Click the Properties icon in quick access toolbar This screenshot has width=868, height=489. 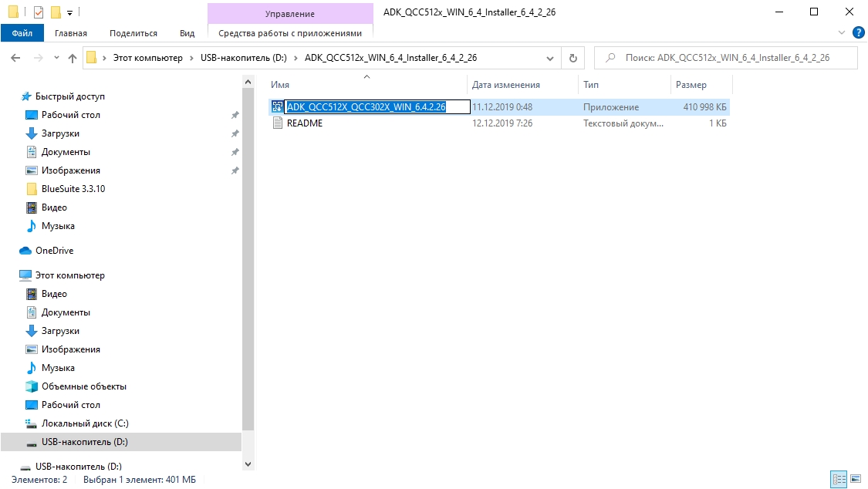[x=39, y=12]
